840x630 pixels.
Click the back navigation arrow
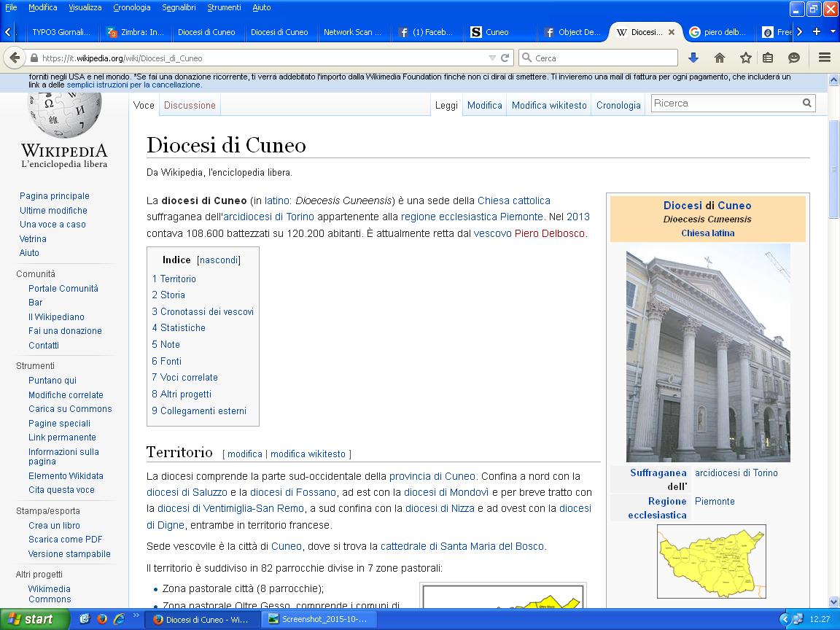(14, 58)
